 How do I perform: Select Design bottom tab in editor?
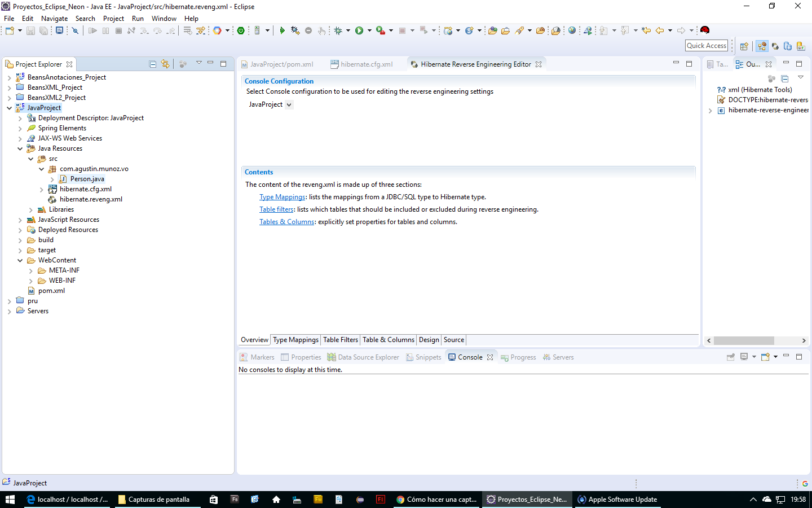coord(429,340)
